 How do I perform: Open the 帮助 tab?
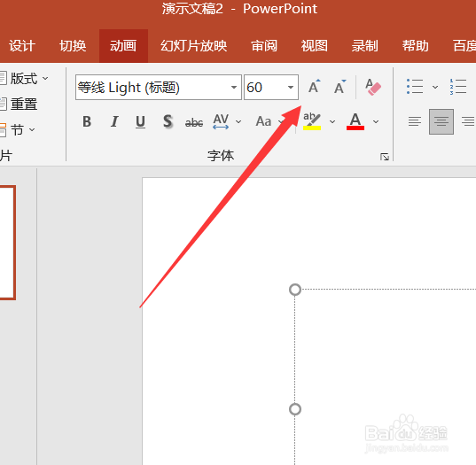(416, 46)
